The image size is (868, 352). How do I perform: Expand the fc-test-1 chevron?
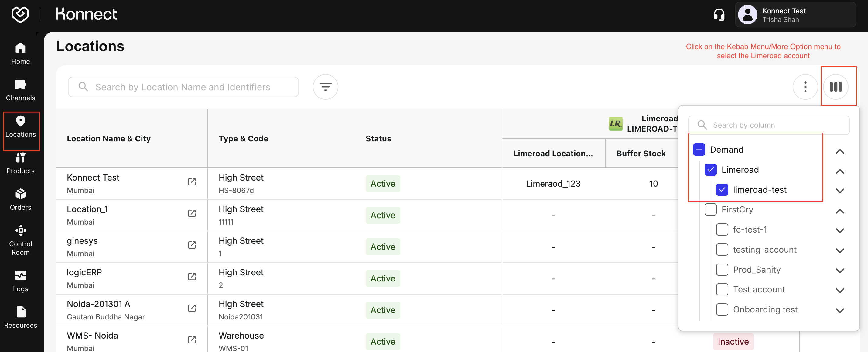[840, 231]
